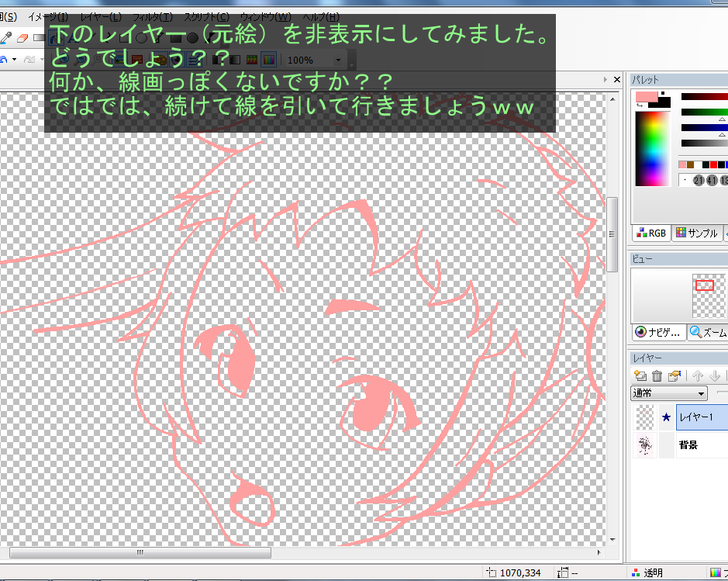
Task: Open the 100% zoom level dropdown
Action: coord(338,60)
